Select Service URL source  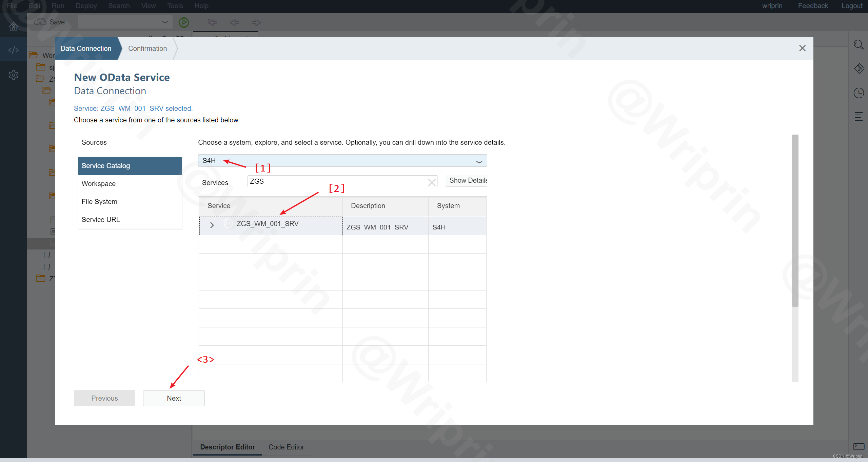tap(130, 220)
